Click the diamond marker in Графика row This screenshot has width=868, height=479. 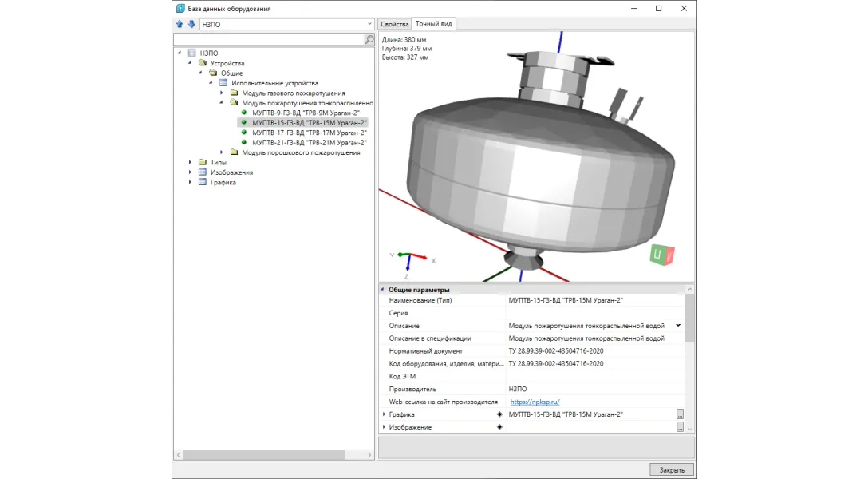[499, 414]
